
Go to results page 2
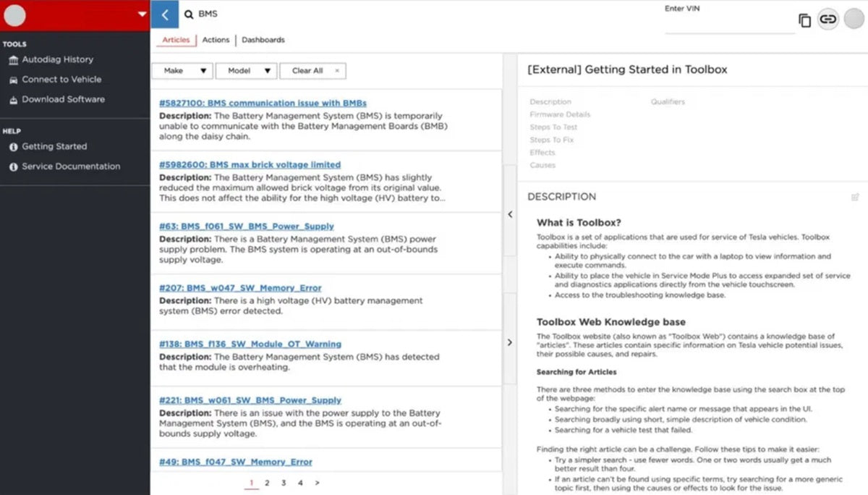click(267, 483)
